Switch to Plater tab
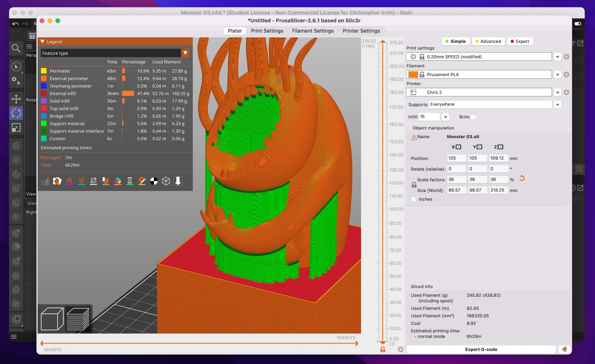Viewport: 595px width, 364px height. pyautogui.click(x=235, y=31)
